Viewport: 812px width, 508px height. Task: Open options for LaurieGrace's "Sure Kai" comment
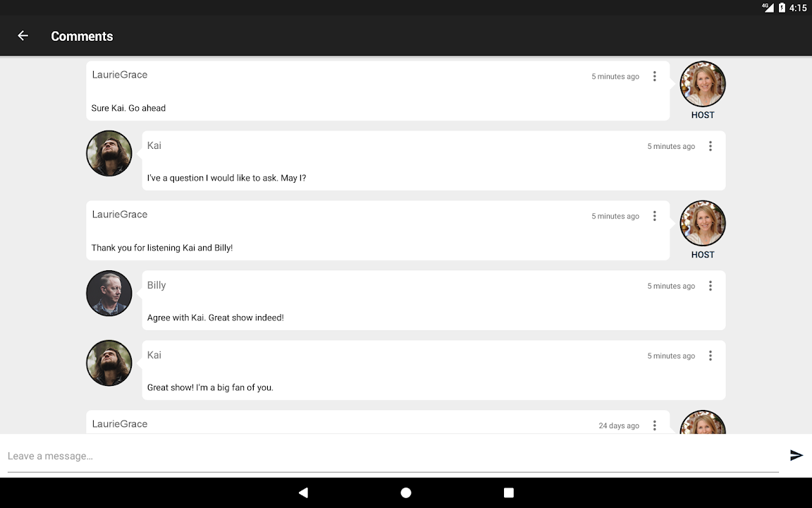(x=654, y=76)
